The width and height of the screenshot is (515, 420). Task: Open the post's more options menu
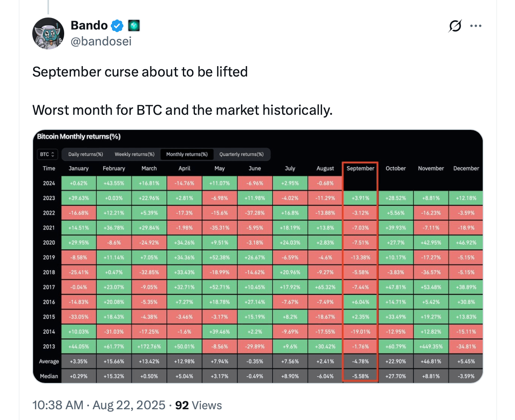click(x=476, y=26)
